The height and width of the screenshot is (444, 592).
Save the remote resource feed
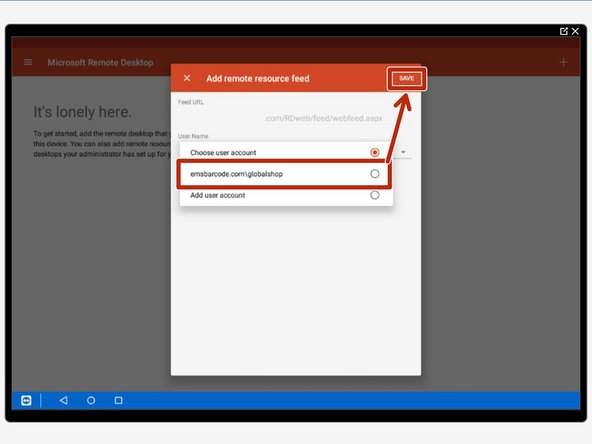click(x=407, y=78)
